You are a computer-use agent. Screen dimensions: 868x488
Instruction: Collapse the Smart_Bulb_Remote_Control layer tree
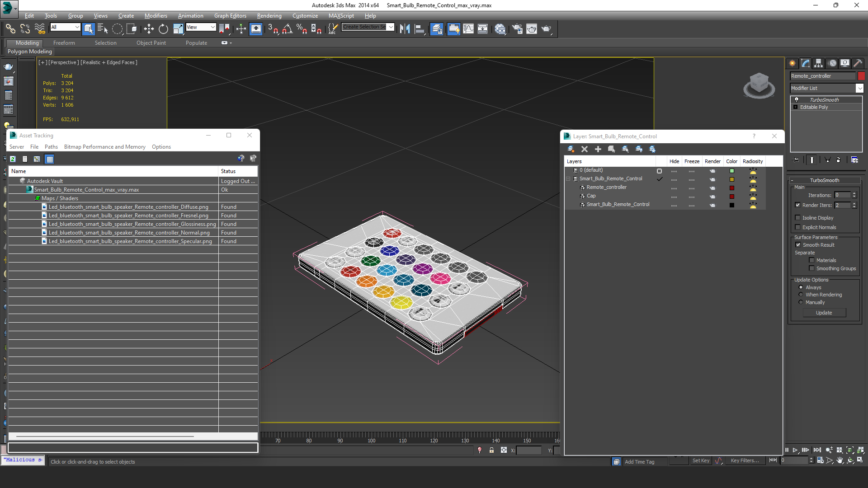point(568,179)
